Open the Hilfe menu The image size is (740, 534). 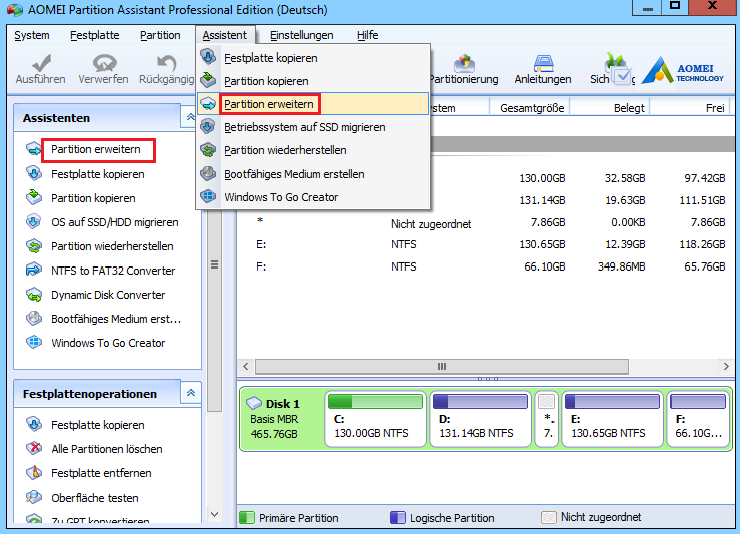368,35
